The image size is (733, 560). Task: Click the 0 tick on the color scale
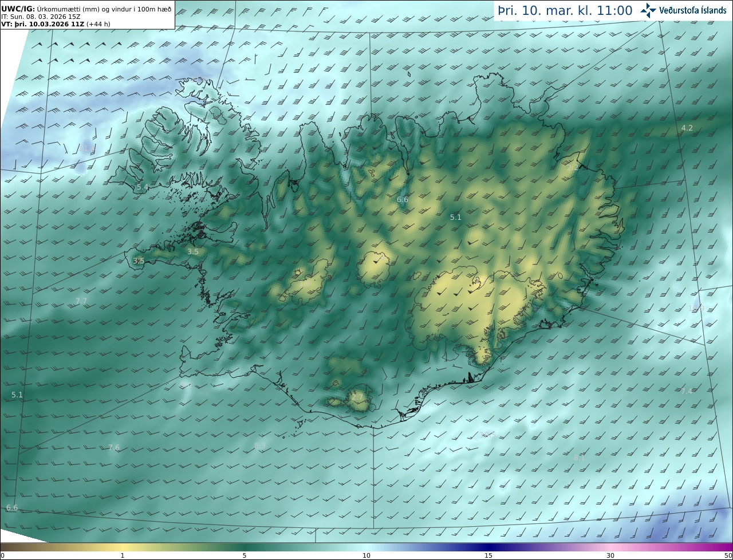tap(2, 555)
